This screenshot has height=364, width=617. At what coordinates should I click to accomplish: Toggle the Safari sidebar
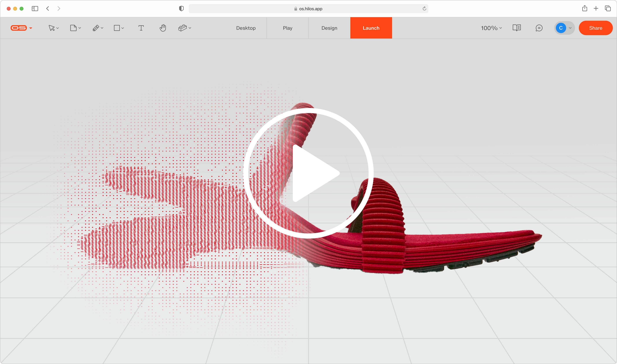tap(35, 9)
